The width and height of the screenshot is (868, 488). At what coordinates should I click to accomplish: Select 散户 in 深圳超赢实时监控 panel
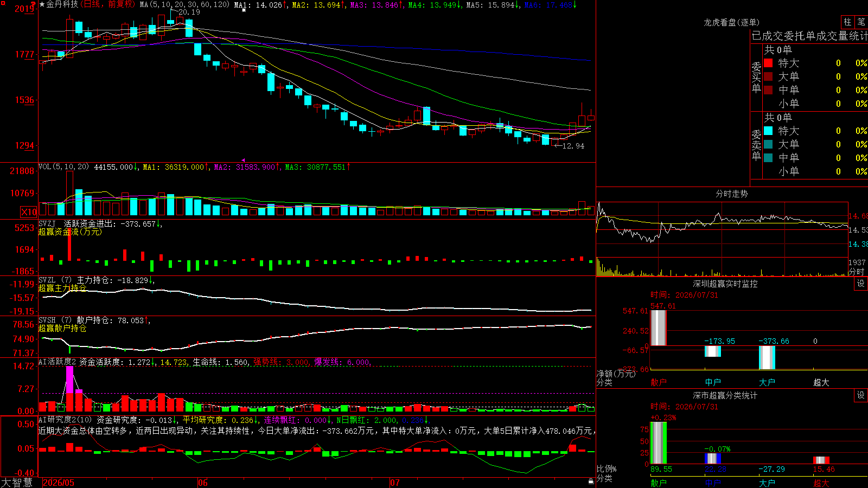pyautogui.click(x=659, y=382)
